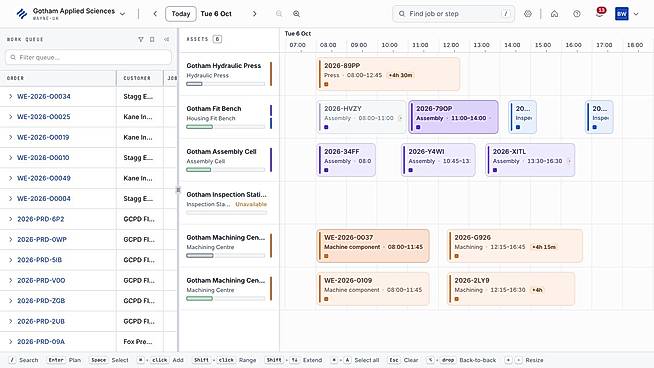Click the Gotham Assembly Cell asset row
This screenshot has width=654, height=368.
point(229,160)
